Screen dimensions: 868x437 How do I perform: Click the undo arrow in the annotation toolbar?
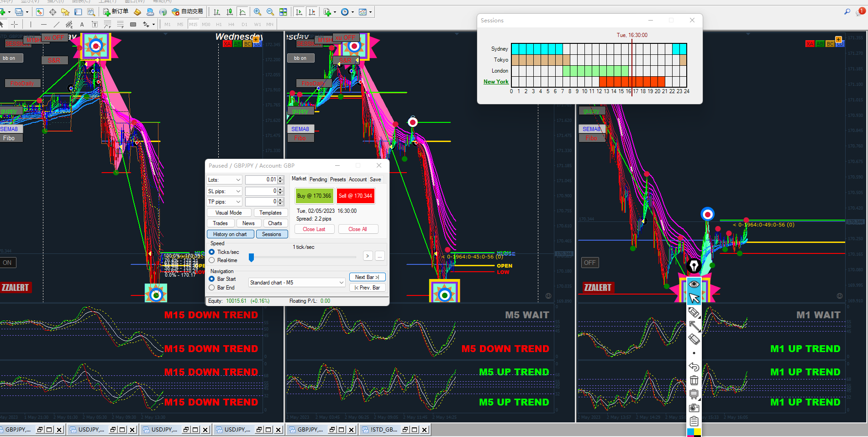[694, 367]
